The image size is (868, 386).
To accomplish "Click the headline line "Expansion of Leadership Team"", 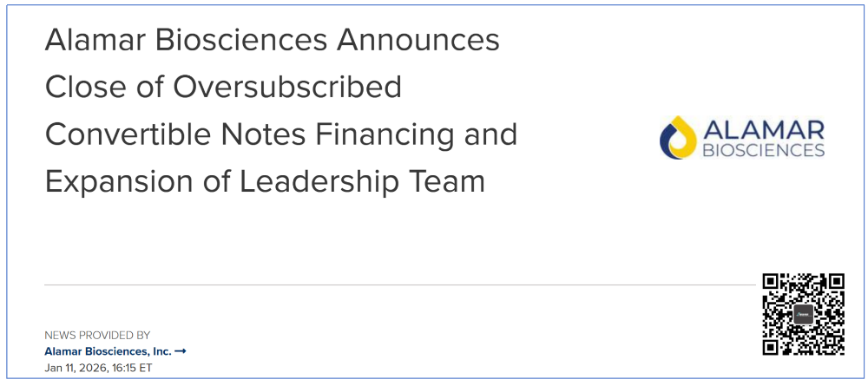I will (x=265, y=182).
